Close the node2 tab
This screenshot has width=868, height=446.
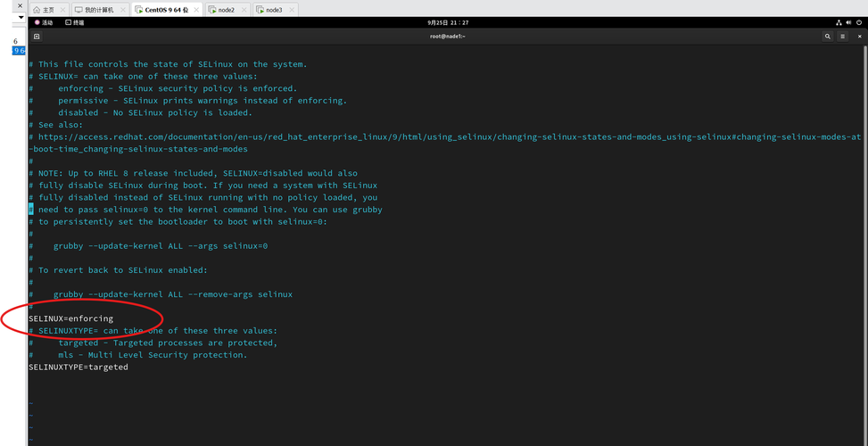tap(244, 10)
